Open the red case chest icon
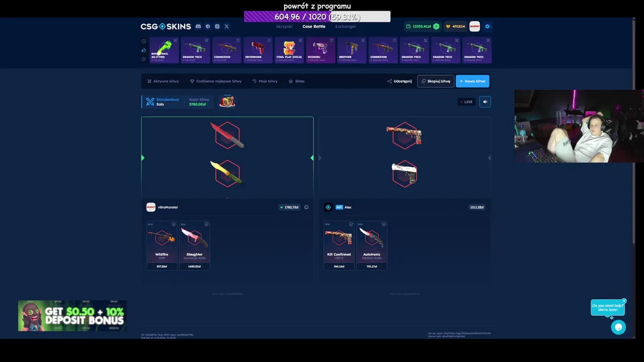This screenshot has width=644, height=362. [227, 102]
